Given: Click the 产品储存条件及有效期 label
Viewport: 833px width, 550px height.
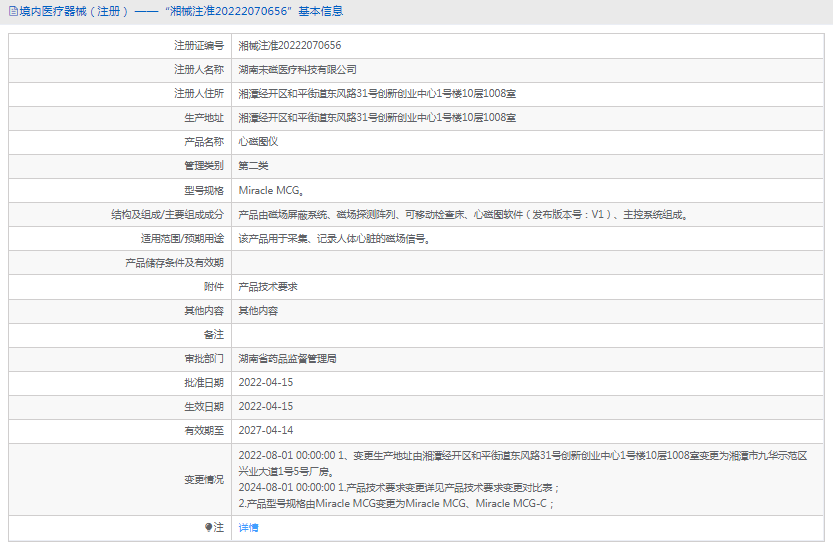Looking at the screenshot, I should [x=174, y=263].
